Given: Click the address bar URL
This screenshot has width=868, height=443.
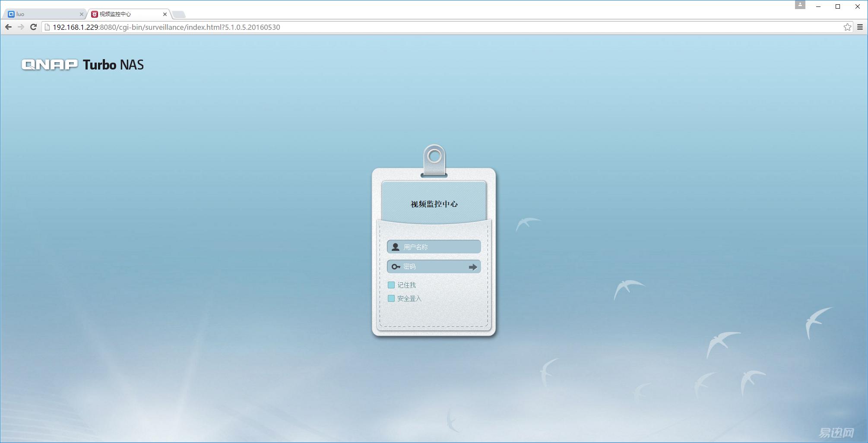Looking at the screenshot, I should pos(166,27).
